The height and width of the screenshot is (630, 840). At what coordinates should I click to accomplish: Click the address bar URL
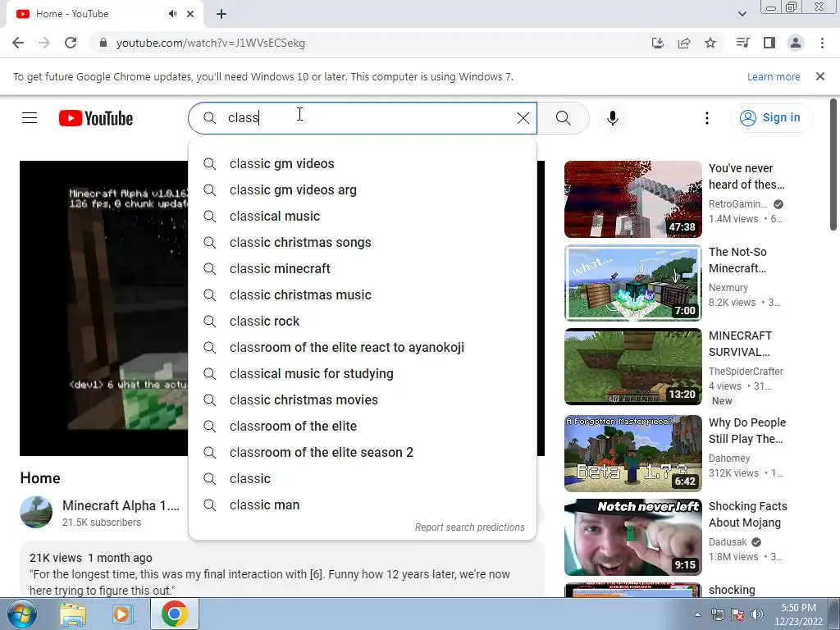(x=211, y=43)
